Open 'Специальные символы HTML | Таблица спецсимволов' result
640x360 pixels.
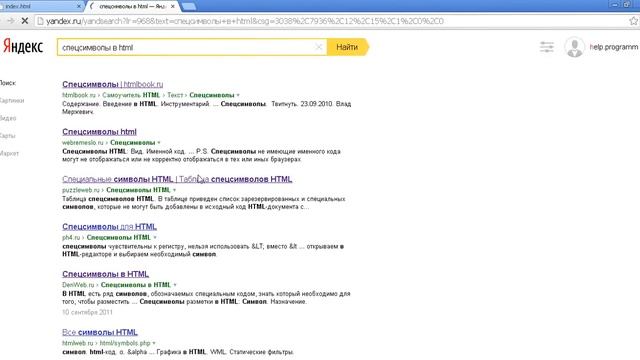[x=177, y=179]
